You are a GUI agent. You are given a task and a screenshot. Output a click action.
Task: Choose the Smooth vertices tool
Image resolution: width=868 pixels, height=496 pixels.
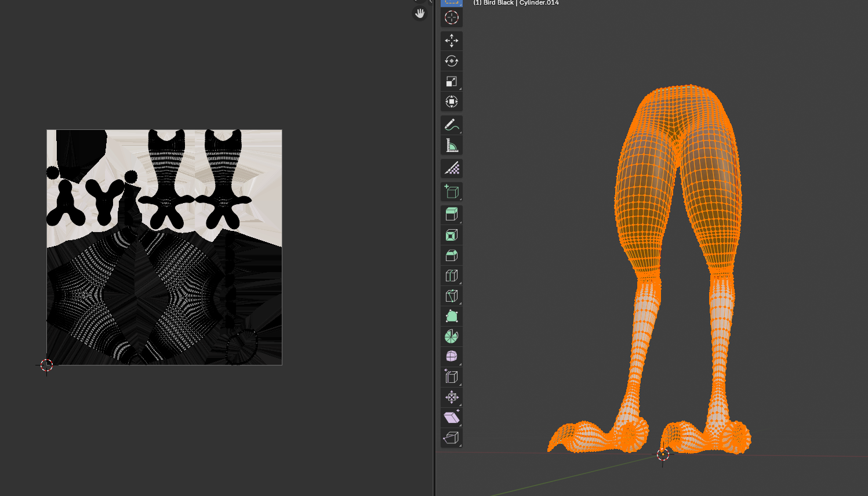pos(452,356)
